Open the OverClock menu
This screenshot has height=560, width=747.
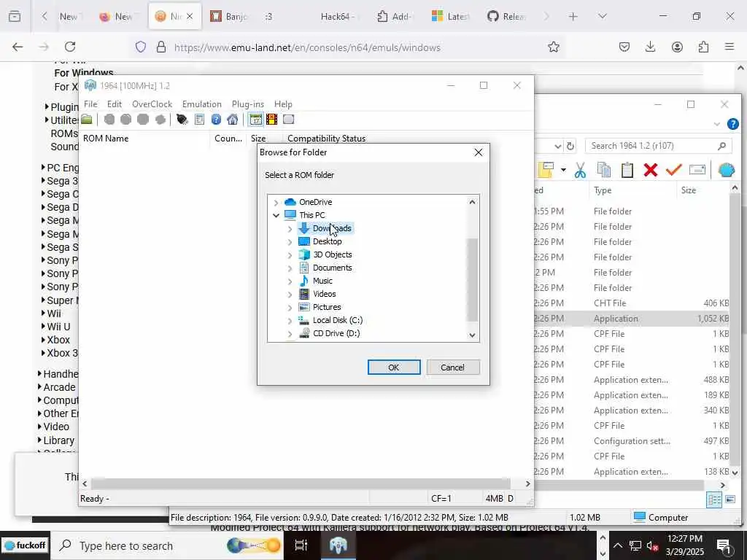coord(152,104)
